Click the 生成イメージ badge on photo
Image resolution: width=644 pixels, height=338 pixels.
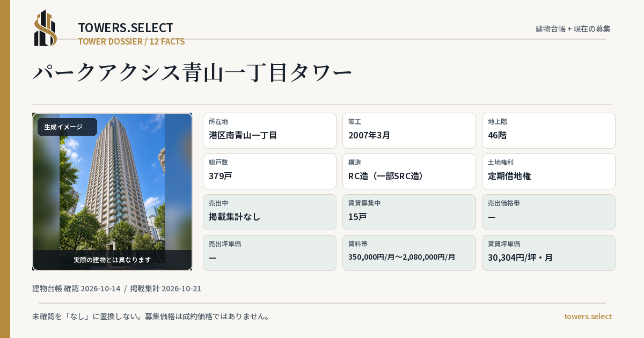click(x=67, y=127)
